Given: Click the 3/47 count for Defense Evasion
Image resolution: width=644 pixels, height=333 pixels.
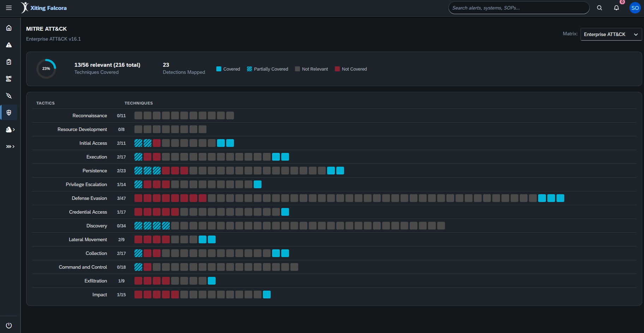Looking at the screenshot, I should click(x=121, y=198).
